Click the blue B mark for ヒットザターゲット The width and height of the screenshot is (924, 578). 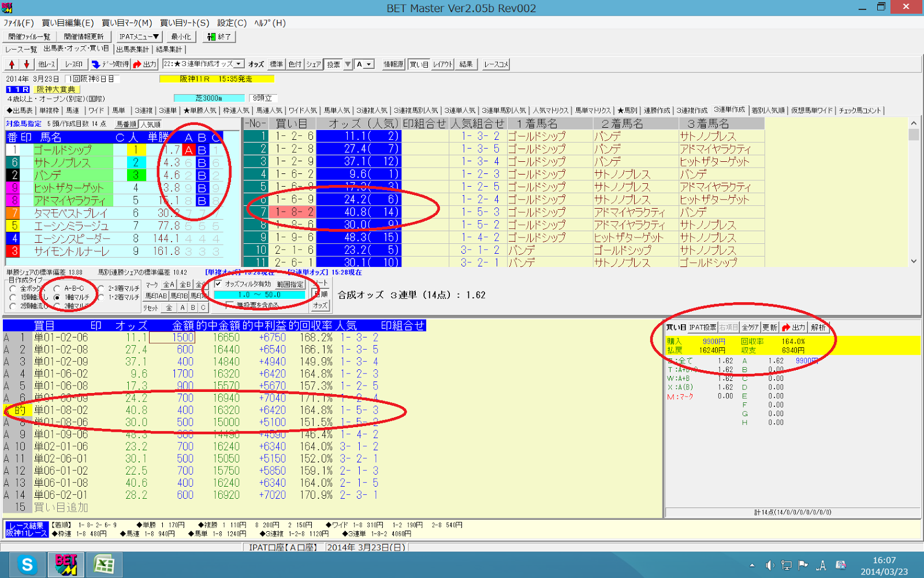(202, 188)
